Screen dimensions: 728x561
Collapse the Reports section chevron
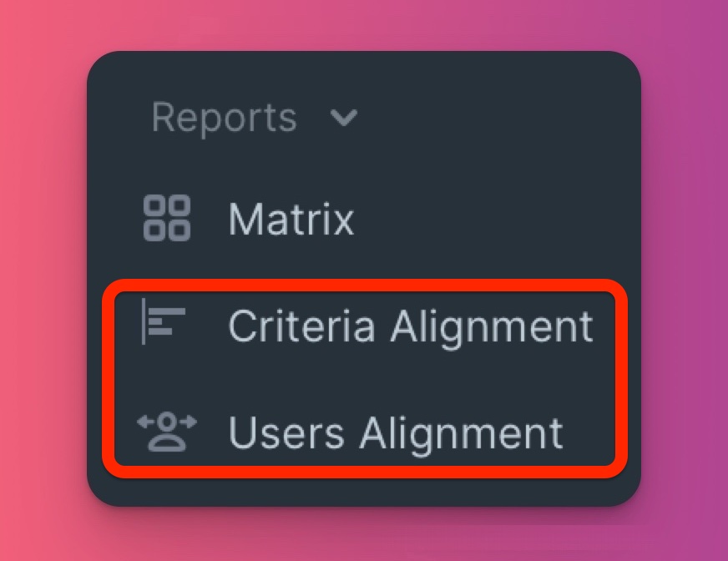pos(344,118)
